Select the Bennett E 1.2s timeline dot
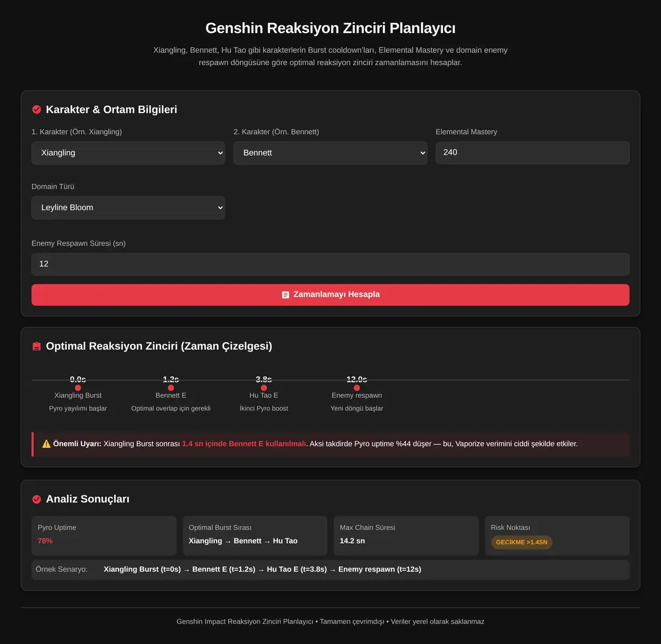Screen dimensions: 661x644 171,388
